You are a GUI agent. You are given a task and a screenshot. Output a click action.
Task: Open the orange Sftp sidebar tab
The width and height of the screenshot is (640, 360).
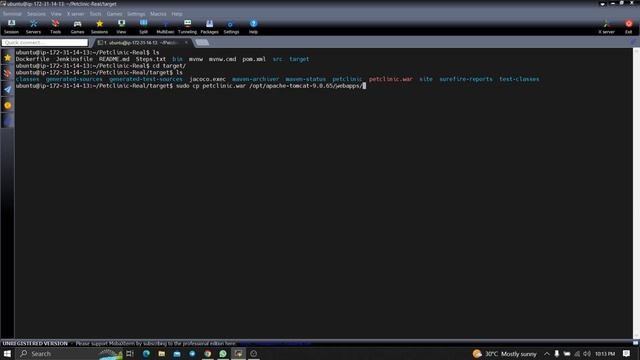pyautogui.click(x=7, y=105)
